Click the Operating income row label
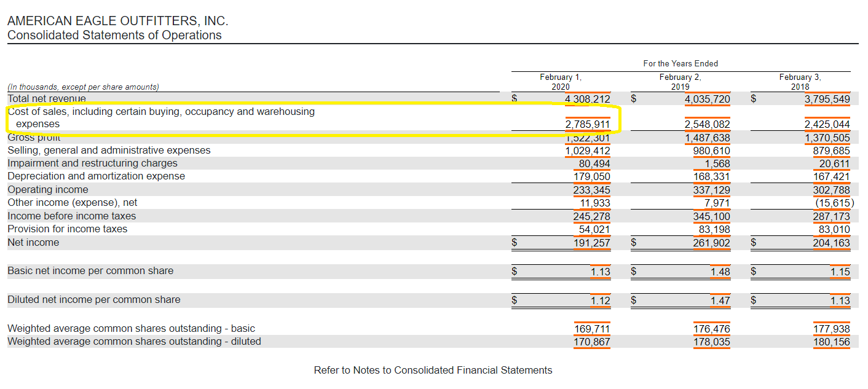Viewport: 868px width, 389px height. coord(48,190)
